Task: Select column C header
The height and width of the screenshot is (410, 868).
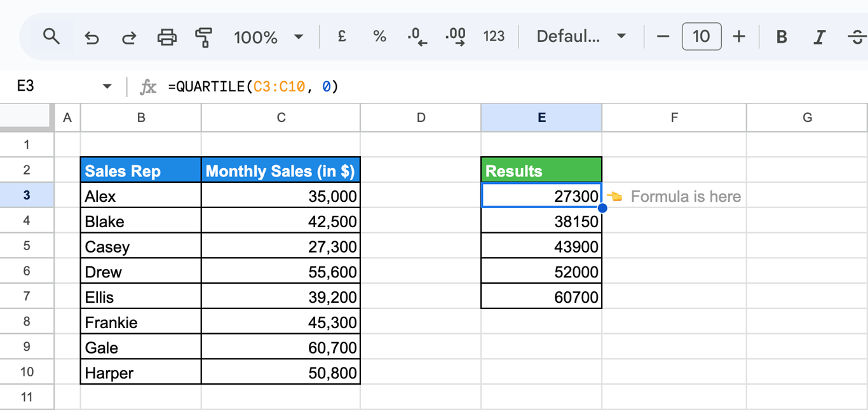Action: click(281, 117)
